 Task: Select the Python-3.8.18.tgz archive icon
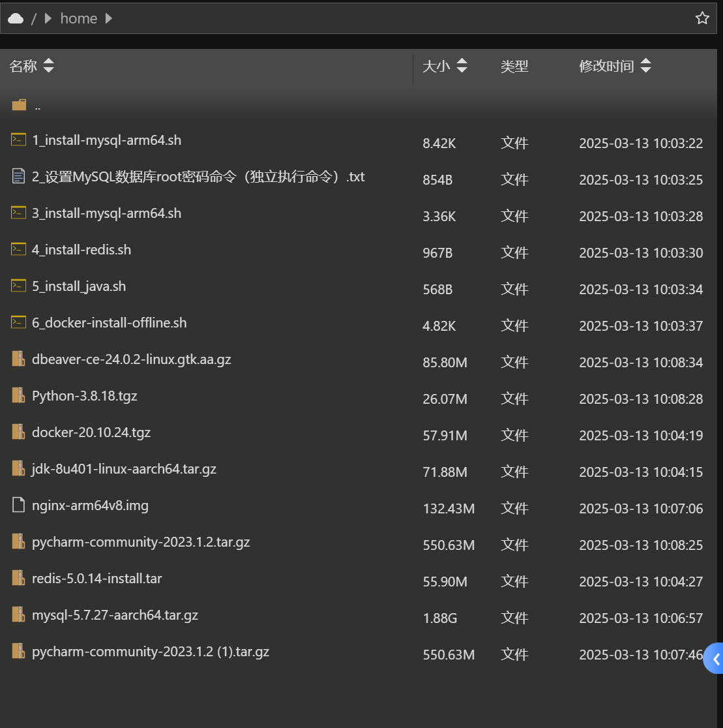tap(18, 395)
